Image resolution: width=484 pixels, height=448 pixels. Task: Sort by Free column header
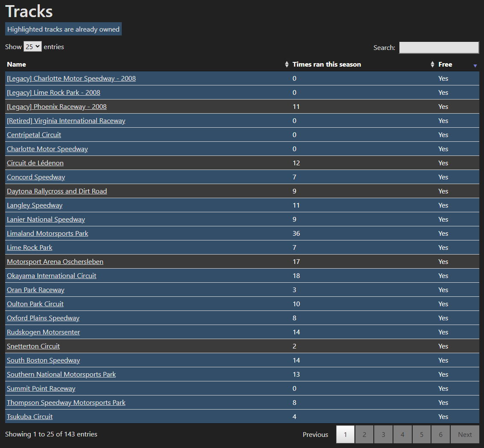[458, 64]
